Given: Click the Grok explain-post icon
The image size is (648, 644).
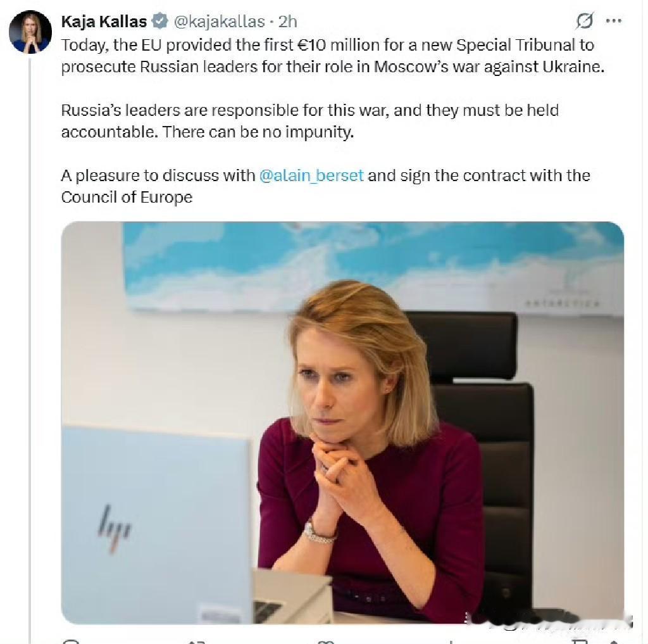Looking at the screenshot, I should pyautogui.click(x=585, y=21).
